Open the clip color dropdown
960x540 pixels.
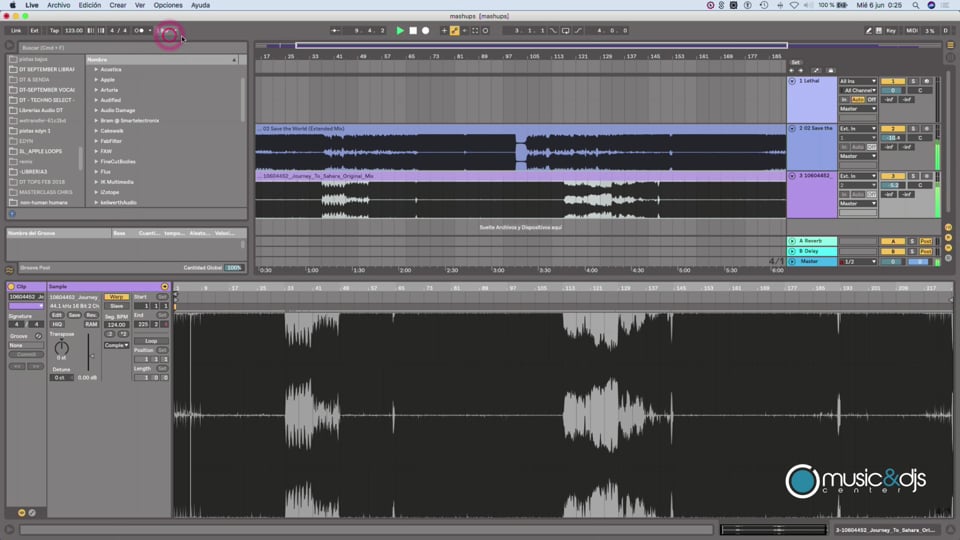[x=26, y=306]
